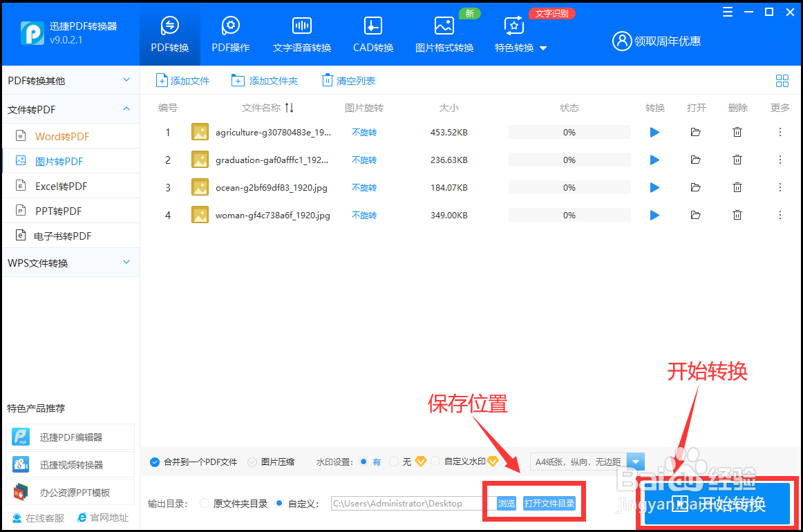Open the CAD转换 module
This screenshot has width=803, height=532.
(x=372, y=33)
